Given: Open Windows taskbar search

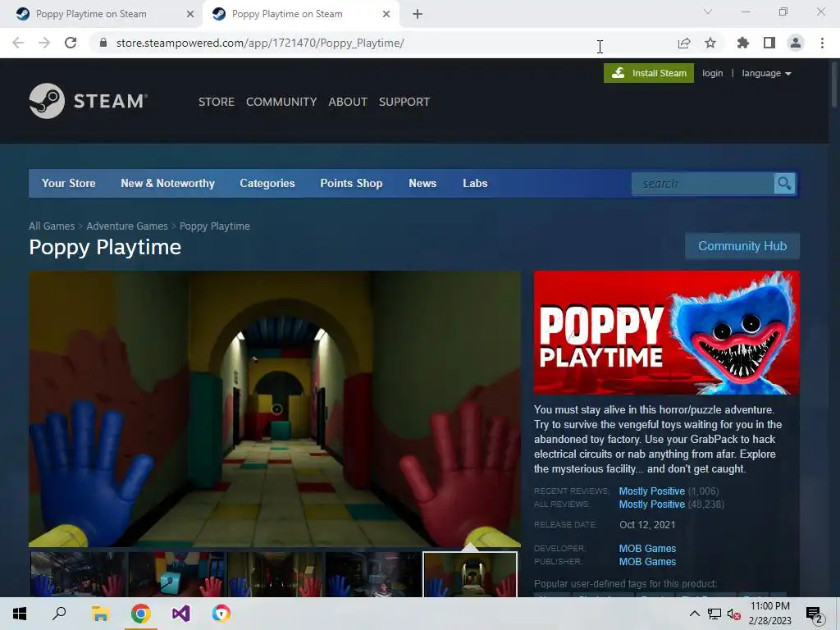Looking at the screenshot, I should pos(59,614).
